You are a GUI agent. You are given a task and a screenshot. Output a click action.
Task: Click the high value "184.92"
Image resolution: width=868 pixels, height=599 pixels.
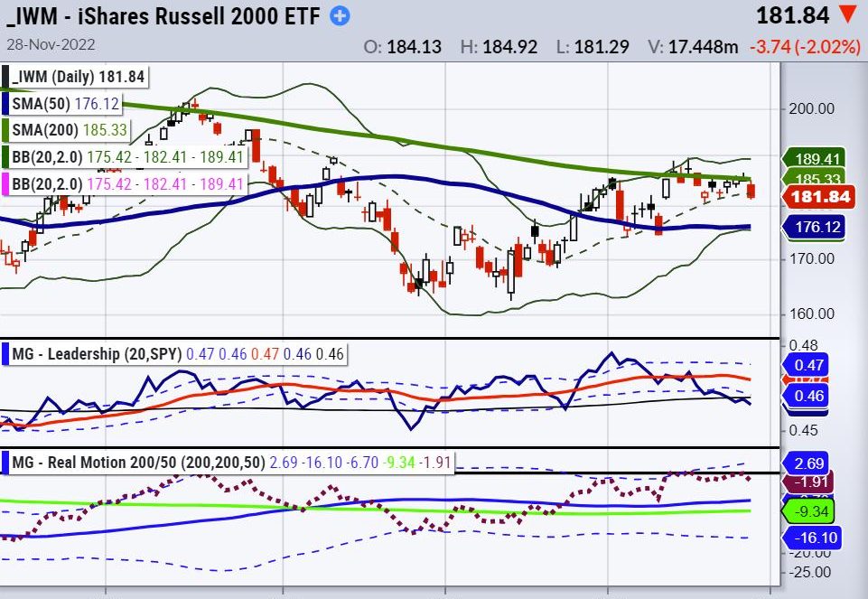click(509, 47)
